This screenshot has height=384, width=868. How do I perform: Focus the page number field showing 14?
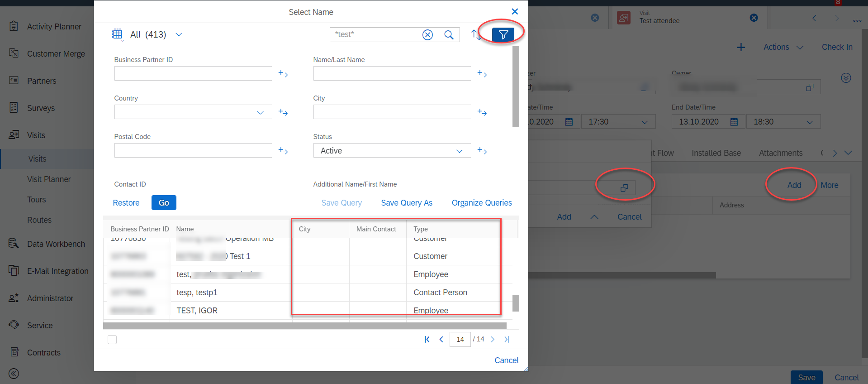(x=460, y=339)
